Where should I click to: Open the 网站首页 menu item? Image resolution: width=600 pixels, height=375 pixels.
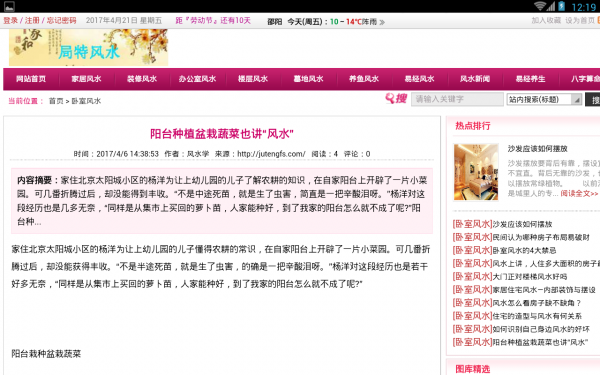(31, 79)
